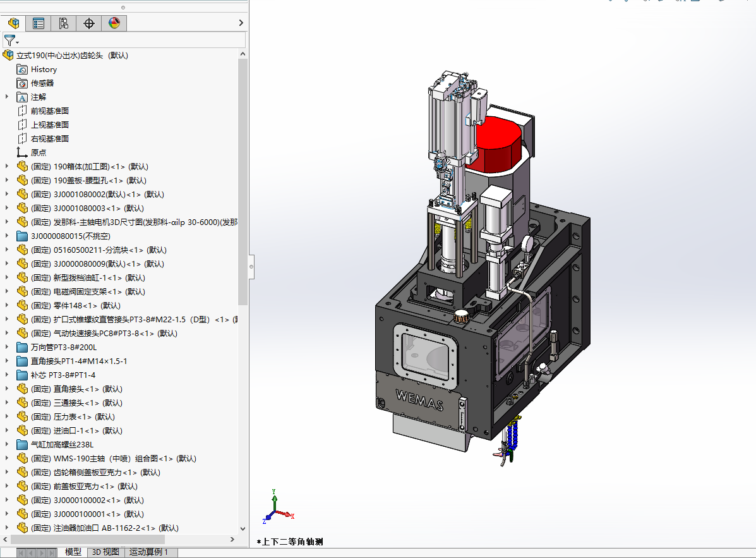Expand the 新型拨档油缸-1 component
The height and width of the screenshot is (558, 756).
[x=7, y=278]
